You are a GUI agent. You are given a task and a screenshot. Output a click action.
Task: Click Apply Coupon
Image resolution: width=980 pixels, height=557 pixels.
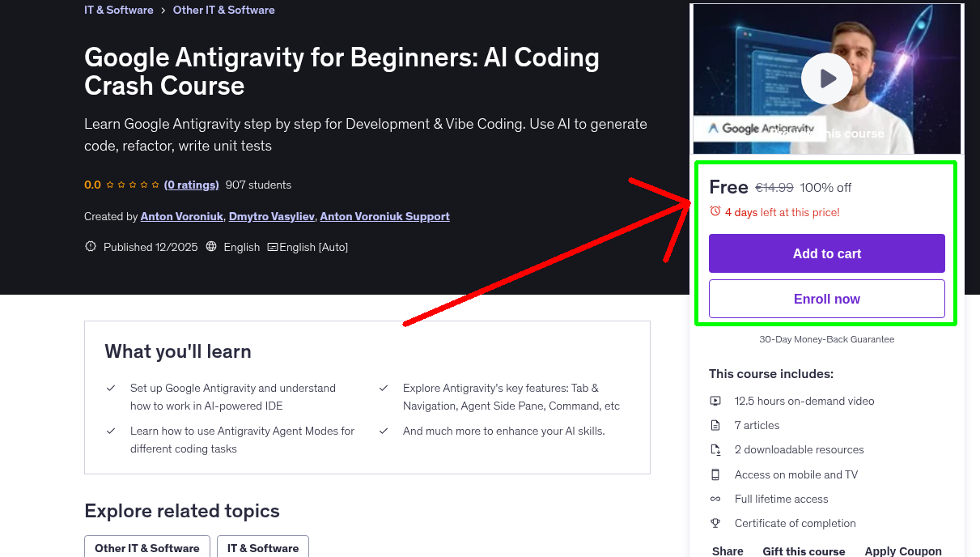point(903,550)
